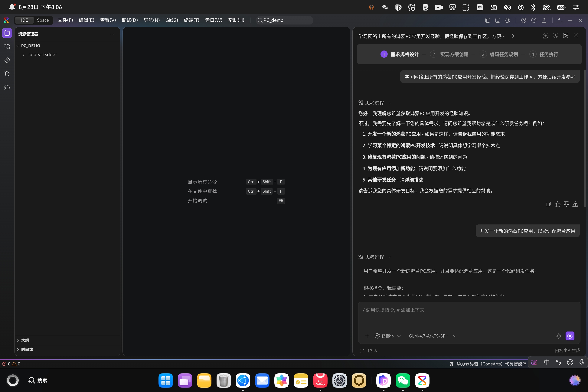Image resolution: width=588 pixels, height=392 pixels.
Task: Open the Debug sidebar icon
Action: tap(7, 74)
